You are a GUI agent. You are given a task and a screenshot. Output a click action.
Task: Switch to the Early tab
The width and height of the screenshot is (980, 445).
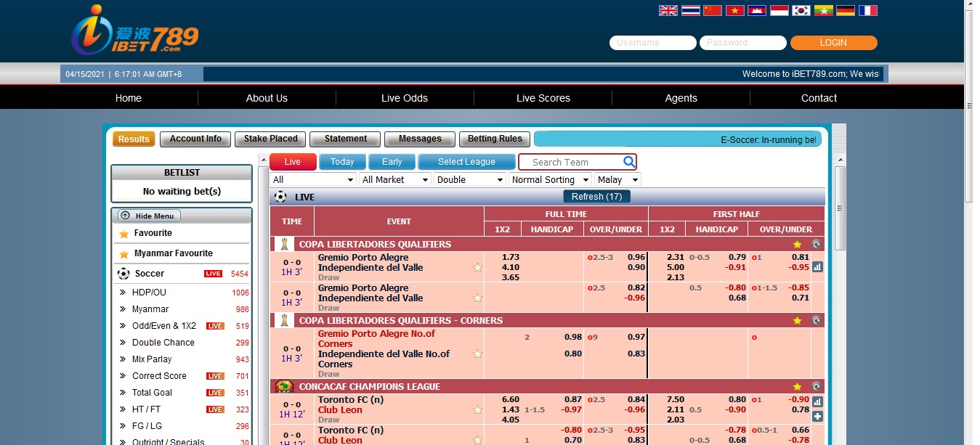pyautogui.click(x=392, y=162)
